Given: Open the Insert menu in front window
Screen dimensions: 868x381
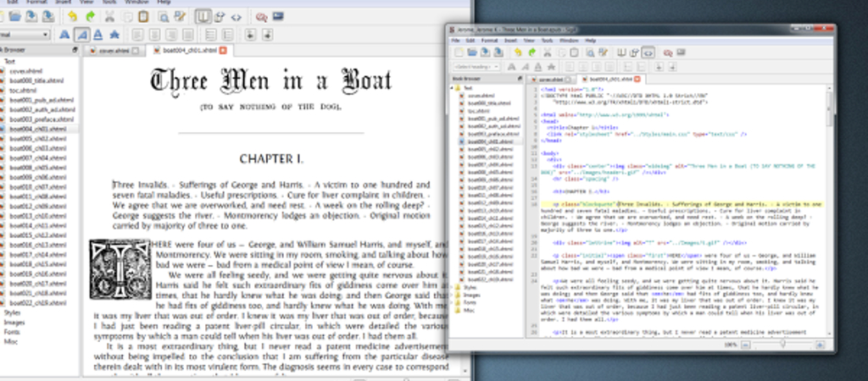Looking at the screenshot, I should click(510, 41).
